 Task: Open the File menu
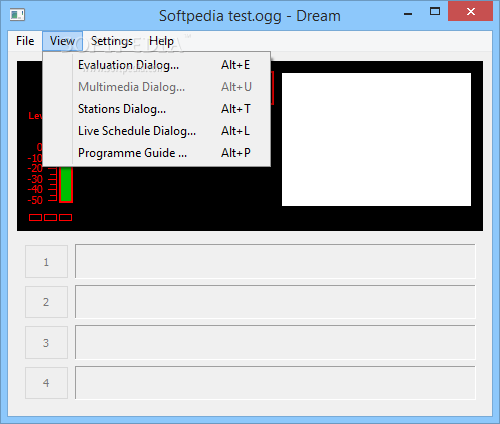[x=25, y=41]
